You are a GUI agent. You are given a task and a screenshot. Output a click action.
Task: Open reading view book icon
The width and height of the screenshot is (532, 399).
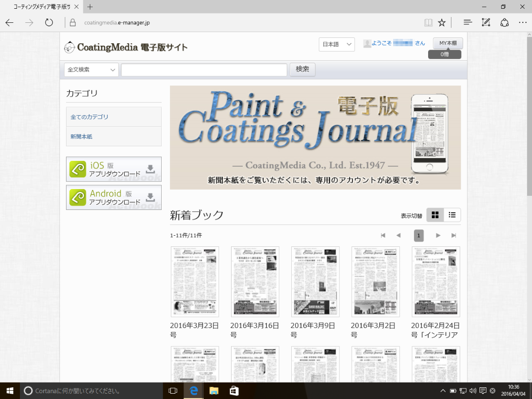click(428, 23)
